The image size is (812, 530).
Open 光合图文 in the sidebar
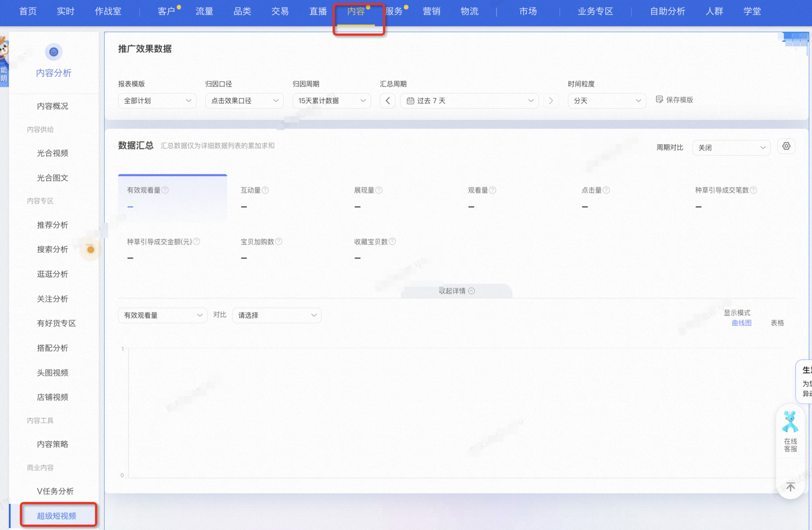click(x=53, y=178)
